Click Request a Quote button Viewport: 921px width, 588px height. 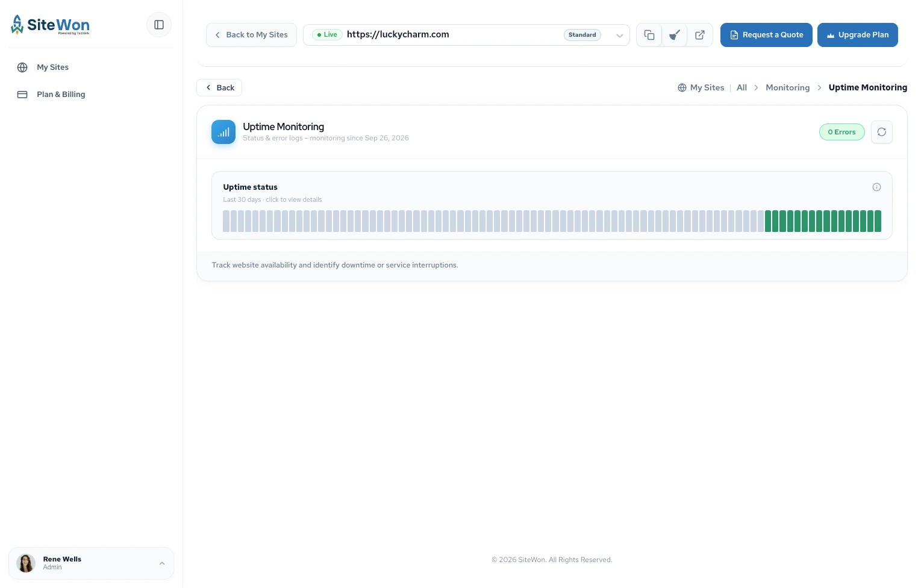click(766, 35)
